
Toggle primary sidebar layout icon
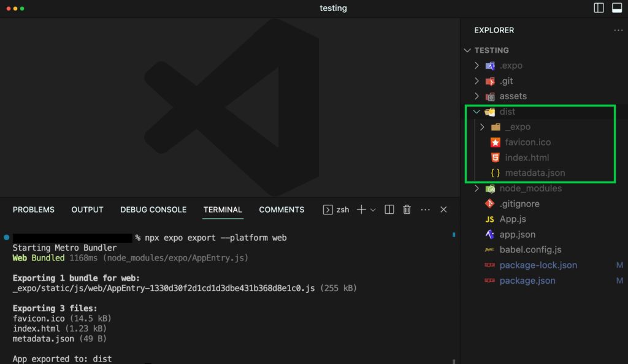tap(599, 8)
